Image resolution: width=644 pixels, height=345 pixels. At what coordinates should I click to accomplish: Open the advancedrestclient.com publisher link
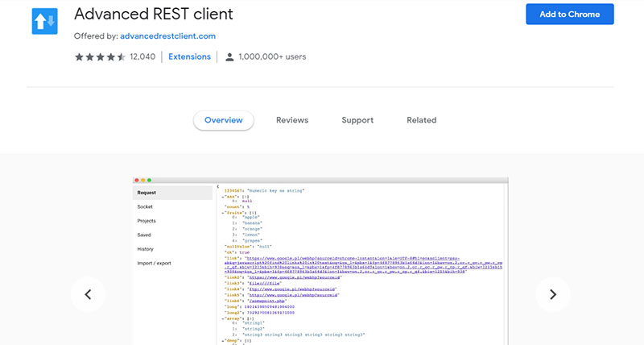coord(167,36)
